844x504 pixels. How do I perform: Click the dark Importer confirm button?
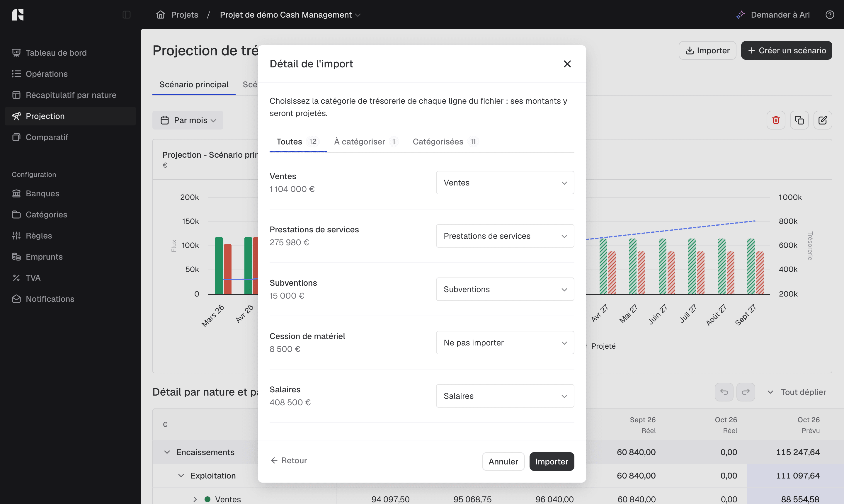click(552, 462)
